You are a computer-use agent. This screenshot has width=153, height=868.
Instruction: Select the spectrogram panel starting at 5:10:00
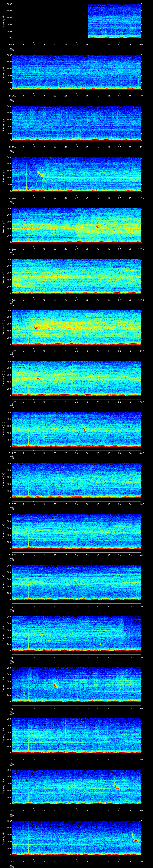point(76,72)
